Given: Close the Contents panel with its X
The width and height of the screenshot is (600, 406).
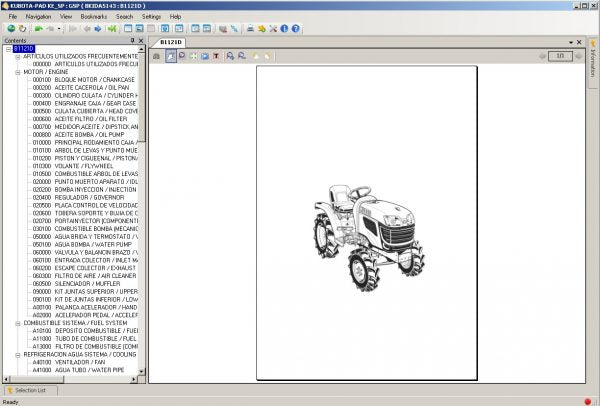Looking at the screenshot, I should coord(142,41).
